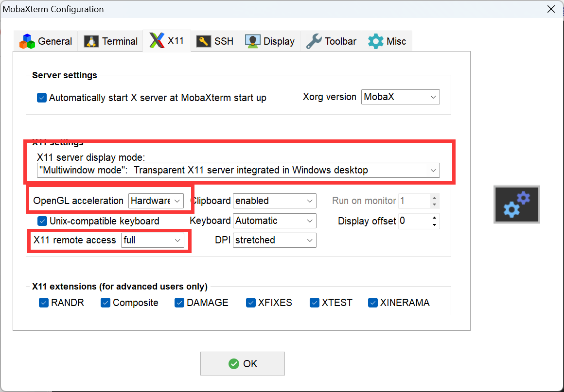Open the Xorg version dropdown
Image resolution: width=564 pixels, height=392 pixels.
[400, 97]
